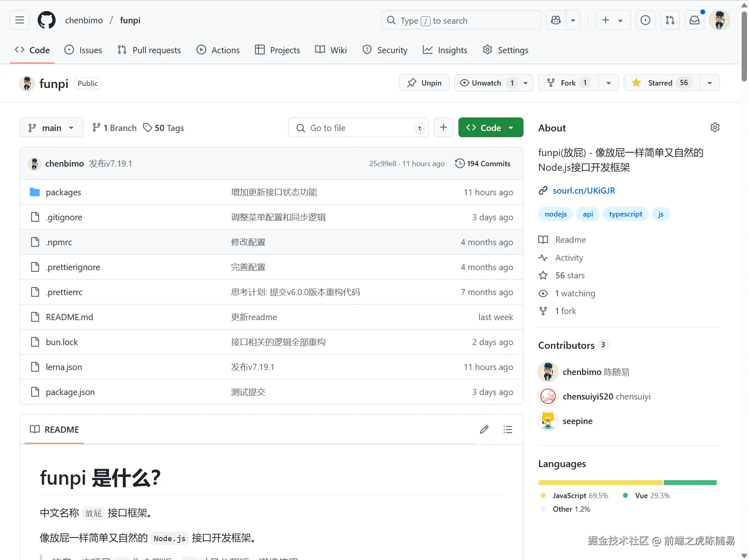Viewport: 749px width, 560px height.
Task: View the 1 fork link
Action: [557, 311]
